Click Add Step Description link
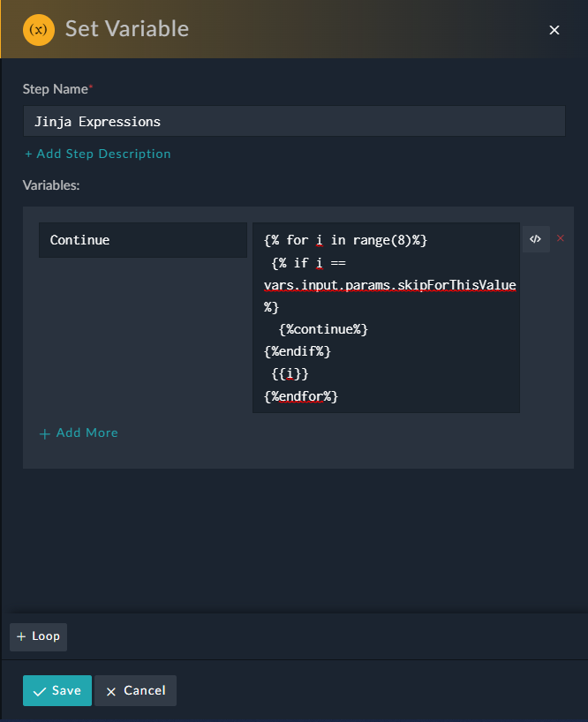 98,154
